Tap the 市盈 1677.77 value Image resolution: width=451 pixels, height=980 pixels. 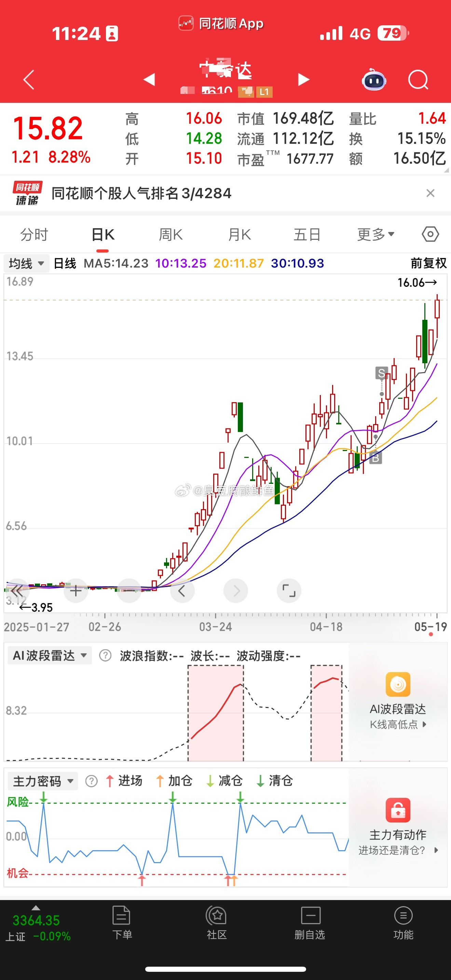coord(310,159)
